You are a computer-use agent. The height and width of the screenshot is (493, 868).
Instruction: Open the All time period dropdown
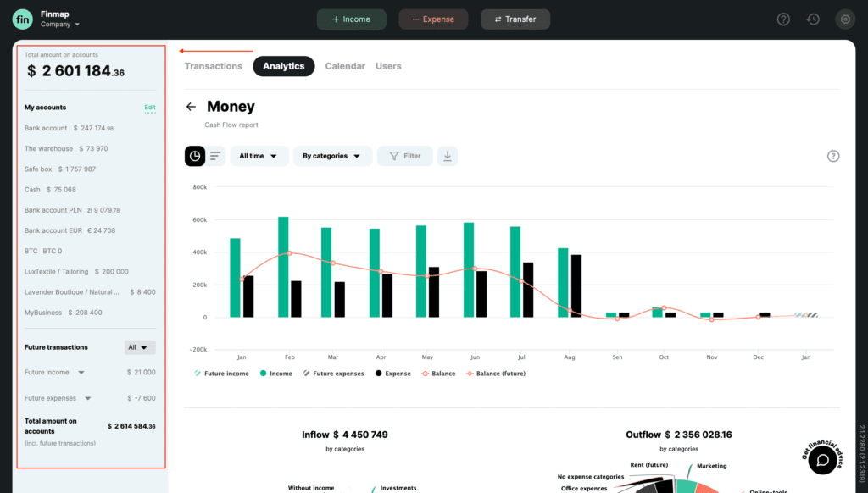259,156
